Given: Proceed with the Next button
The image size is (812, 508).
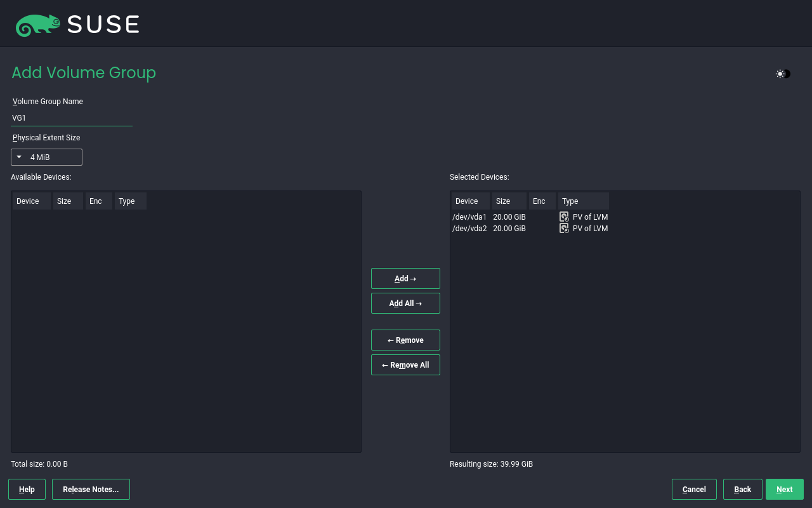Looking at the screenshot, I should pyautogui.click(x=784, y=490).
